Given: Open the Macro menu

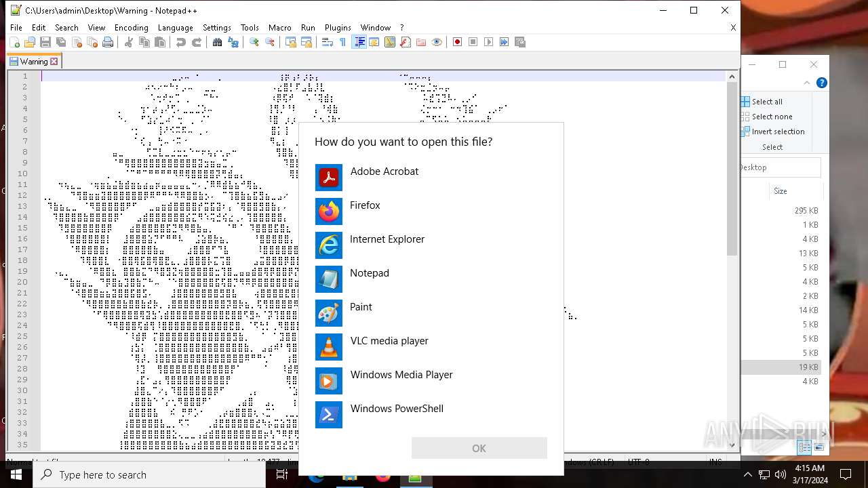Looking at the screenshot, I should click(x=280, y=28).
